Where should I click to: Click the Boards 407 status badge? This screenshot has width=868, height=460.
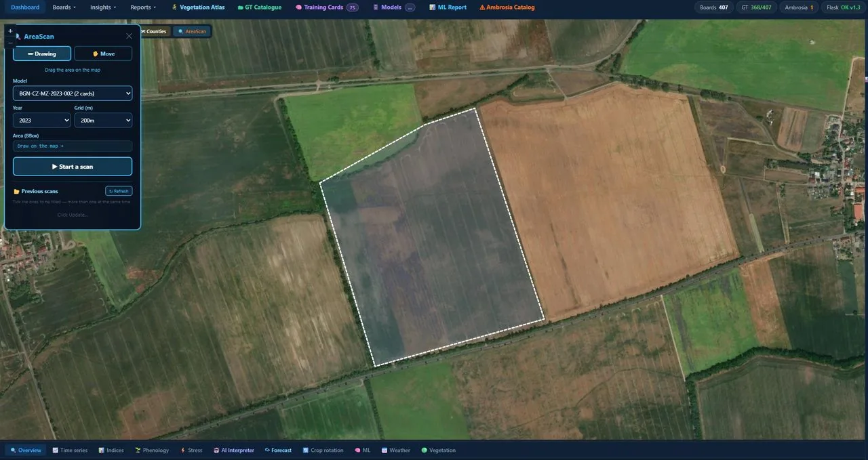[x=714, y=7]
